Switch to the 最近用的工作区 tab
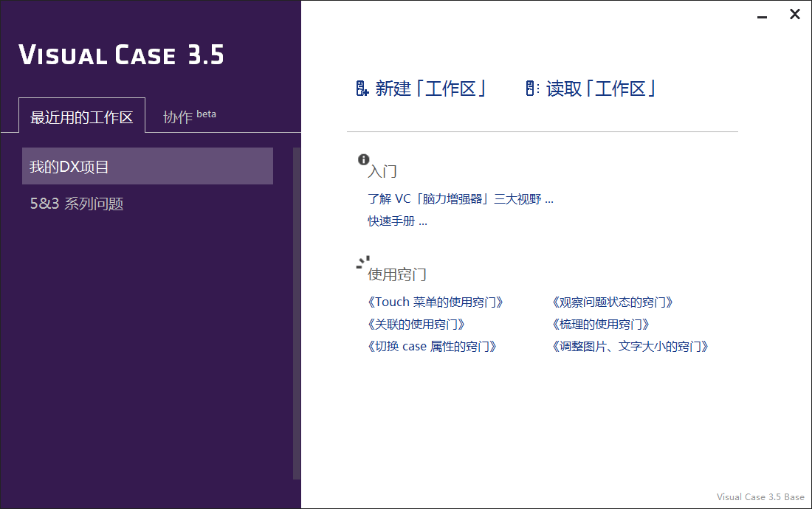Screen dimensions: 812x509 click(x=82, y=115)
